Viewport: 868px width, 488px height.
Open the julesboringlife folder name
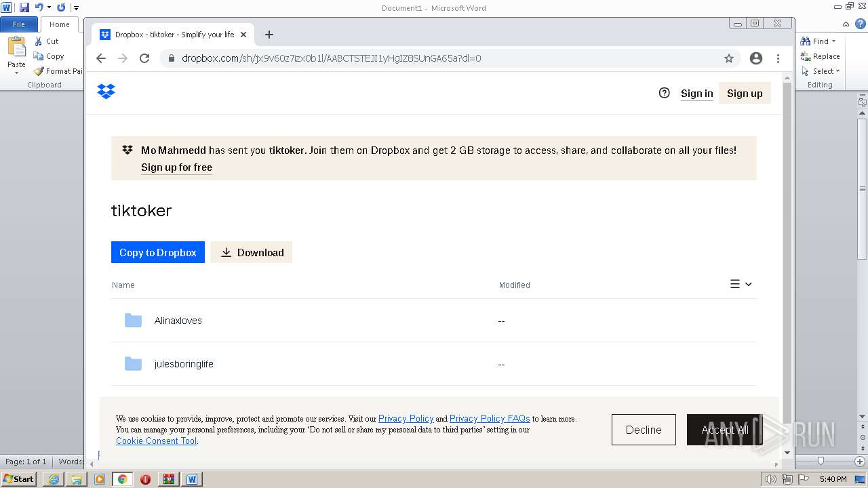[184, 364]
